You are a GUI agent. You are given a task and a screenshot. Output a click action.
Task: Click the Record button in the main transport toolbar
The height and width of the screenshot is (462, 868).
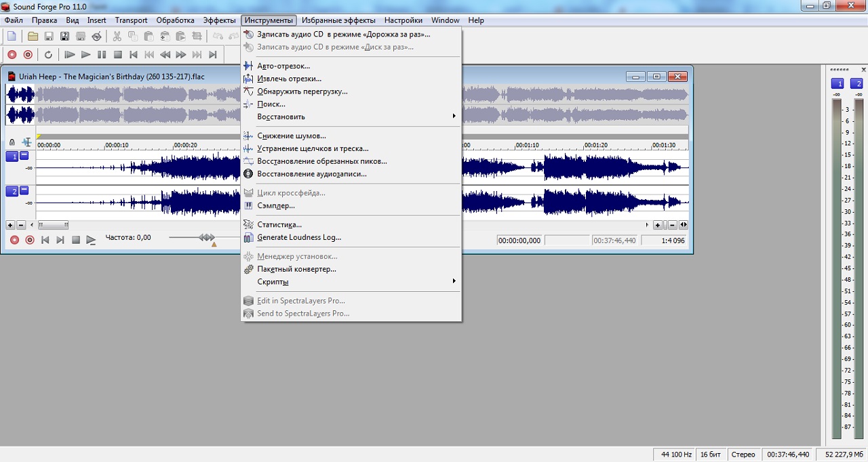pyautogui.click(x=12, y=55)
